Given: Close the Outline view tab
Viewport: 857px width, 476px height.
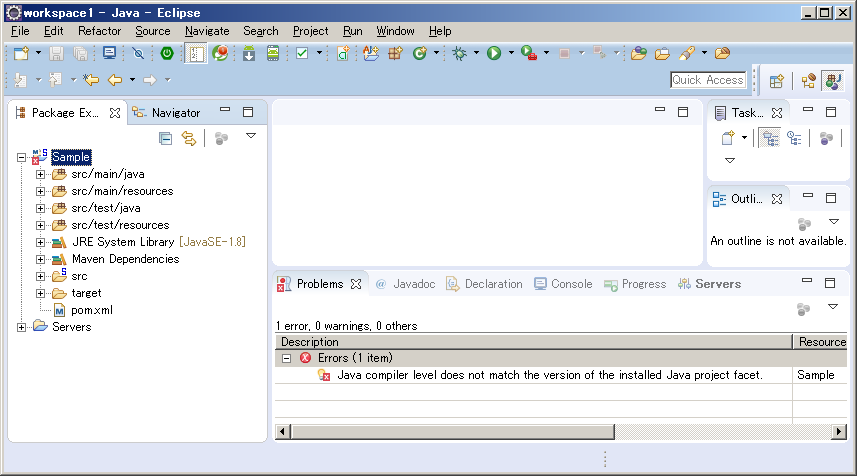Looking at the screenshot, I should point(777,199).
